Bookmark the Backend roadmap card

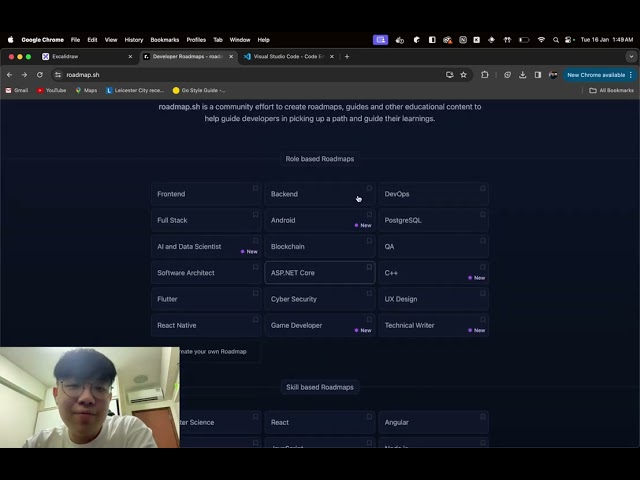tap(369, 188)
